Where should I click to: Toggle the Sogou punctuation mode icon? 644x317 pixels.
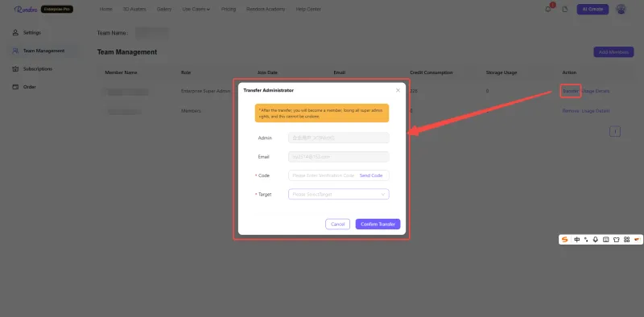point(586,240)
